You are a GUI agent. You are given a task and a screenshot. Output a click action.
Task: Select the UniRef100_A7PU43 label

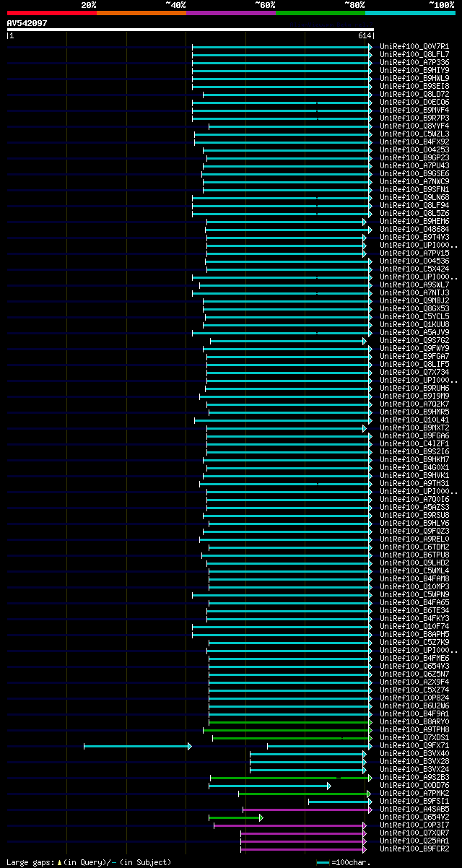tap(414, 165)
